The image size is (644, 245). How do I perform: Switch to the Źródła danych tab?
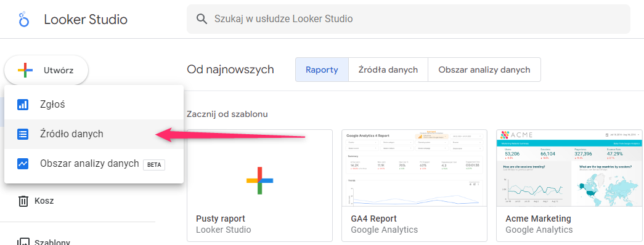pyautogui.click(x=388, y=70)
